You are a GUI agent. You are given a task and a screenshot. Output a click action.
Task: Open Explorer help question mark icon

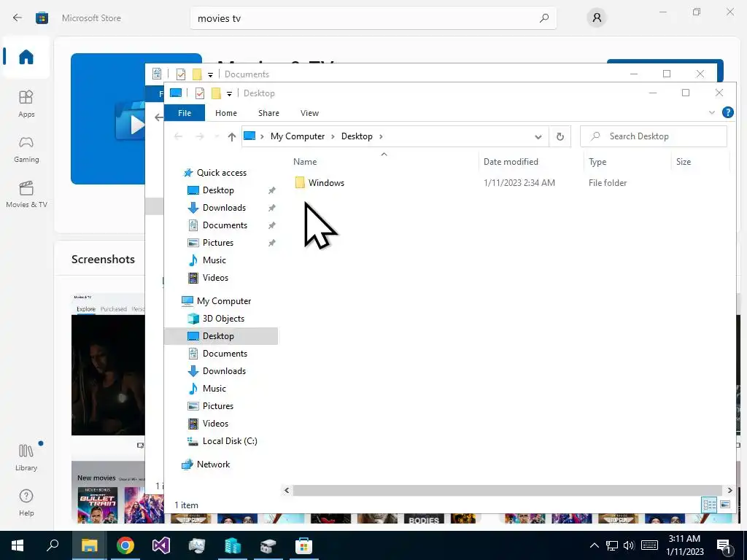click(727, 112)
